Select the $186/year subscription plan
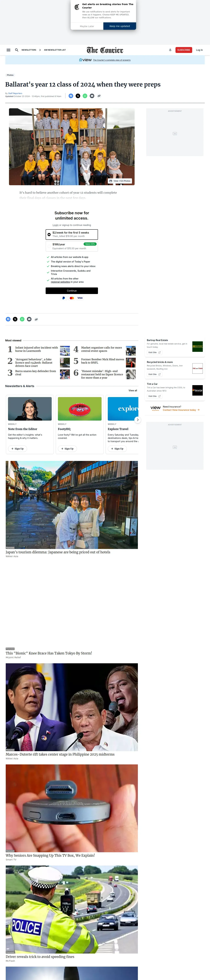 [72, 246]
